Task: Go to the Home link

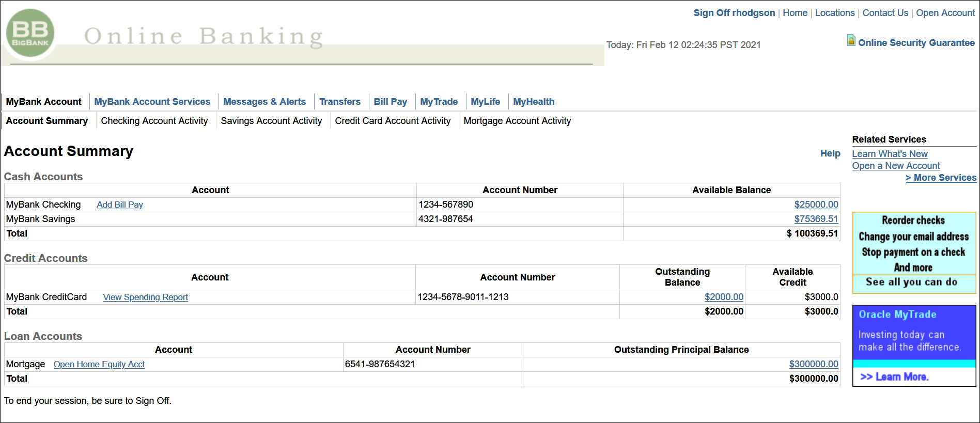Action: tap(795, 13)
